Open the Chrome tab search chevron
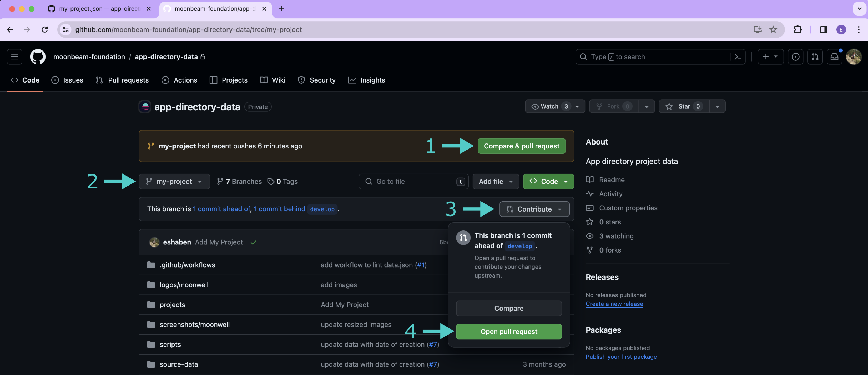868x375 pixels. [859, 9]
